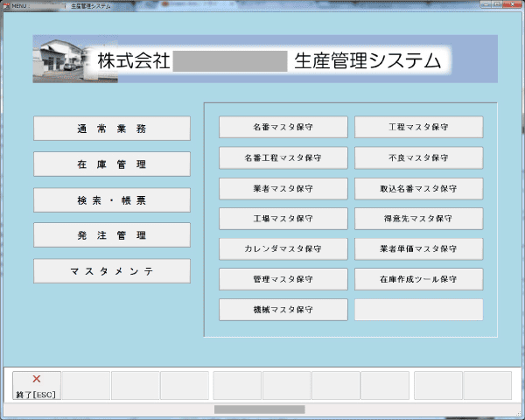Launch カレンダマスタ保守
The width and height of the screenshot is (525, 420).
coord(283,248)
